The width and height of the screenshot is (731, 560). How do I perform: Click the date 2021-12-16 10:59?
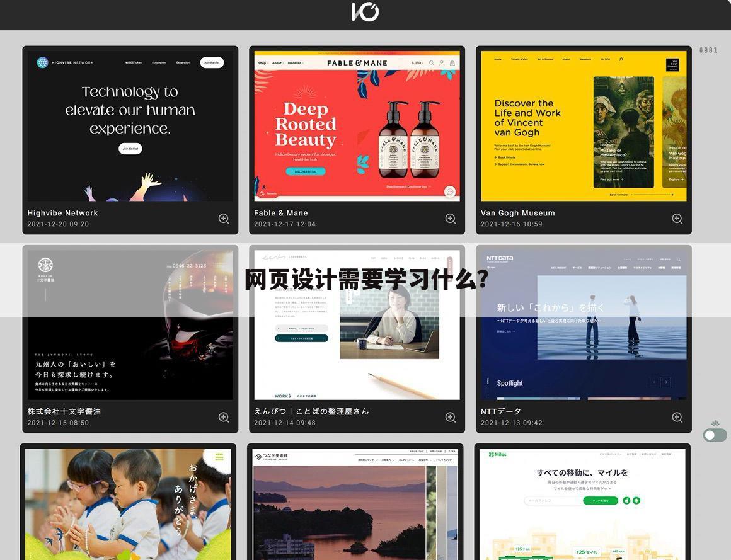coord(511,224)
